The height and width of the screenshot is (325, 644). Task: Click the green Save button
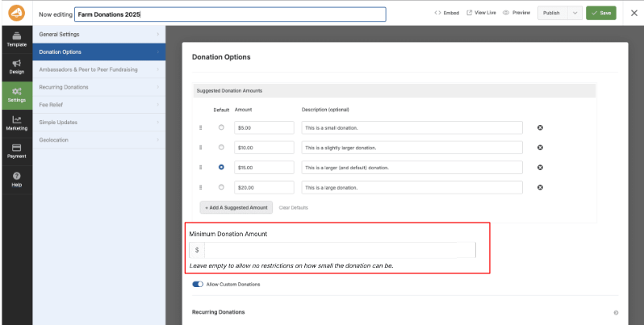[x=601, y=13]
